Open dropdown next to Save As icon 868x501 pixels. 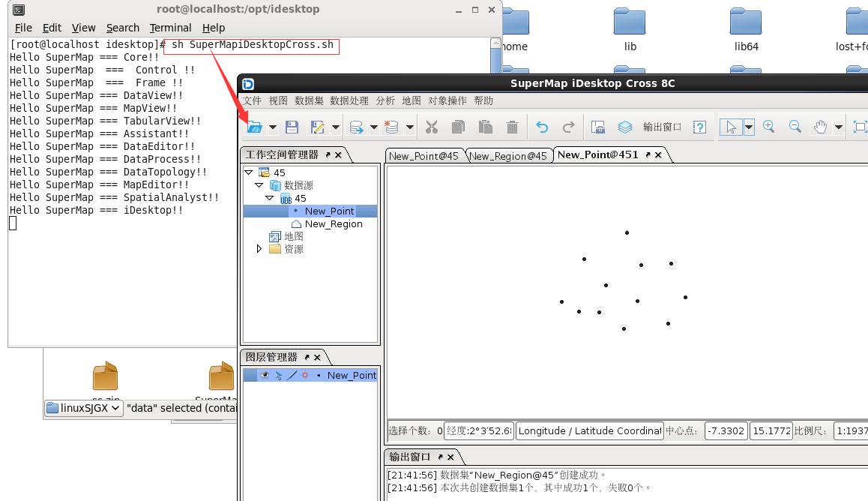336,127
